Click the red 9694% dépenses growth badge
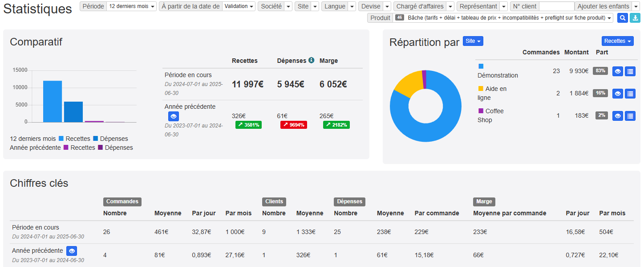This screenshot has height=267, width=644. coord(293,125)
